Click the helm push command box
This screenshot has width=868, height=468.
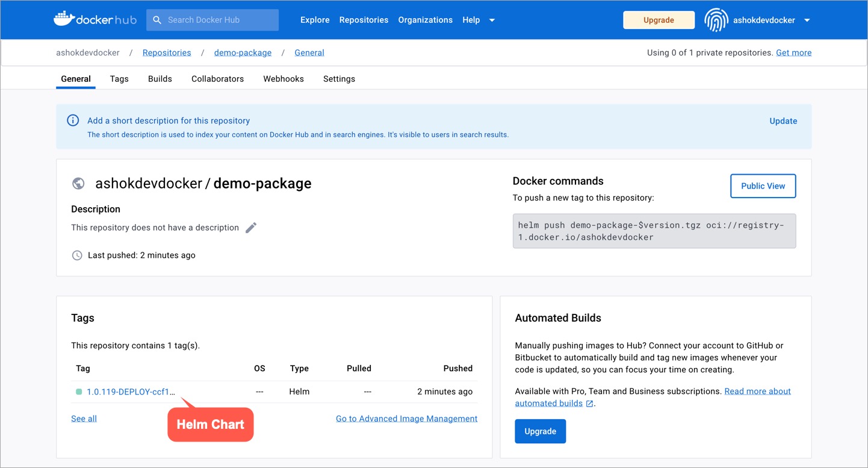point(654,231)
